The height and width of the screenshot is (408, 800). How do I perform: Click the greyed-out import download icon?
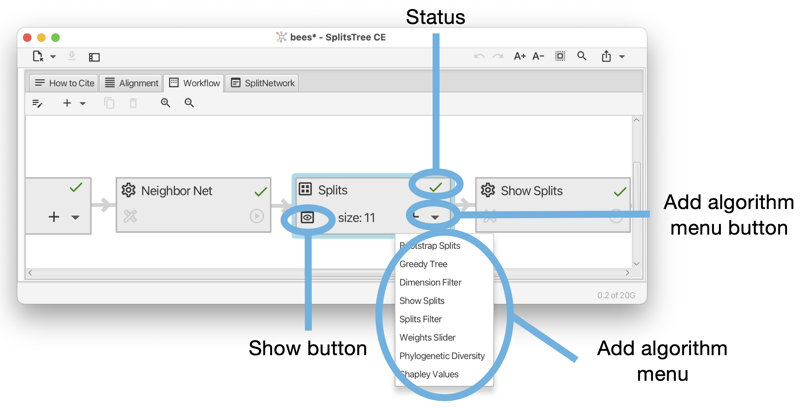pos(71,56)
